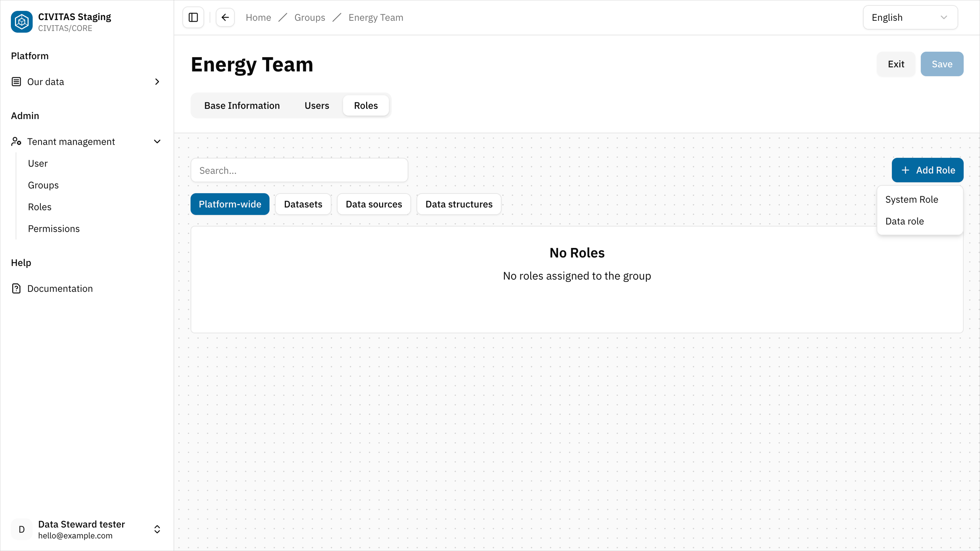Toggle the Data structures filter pill
The image size is (980, 551).
pyautogui.click(x=459, y=204)
